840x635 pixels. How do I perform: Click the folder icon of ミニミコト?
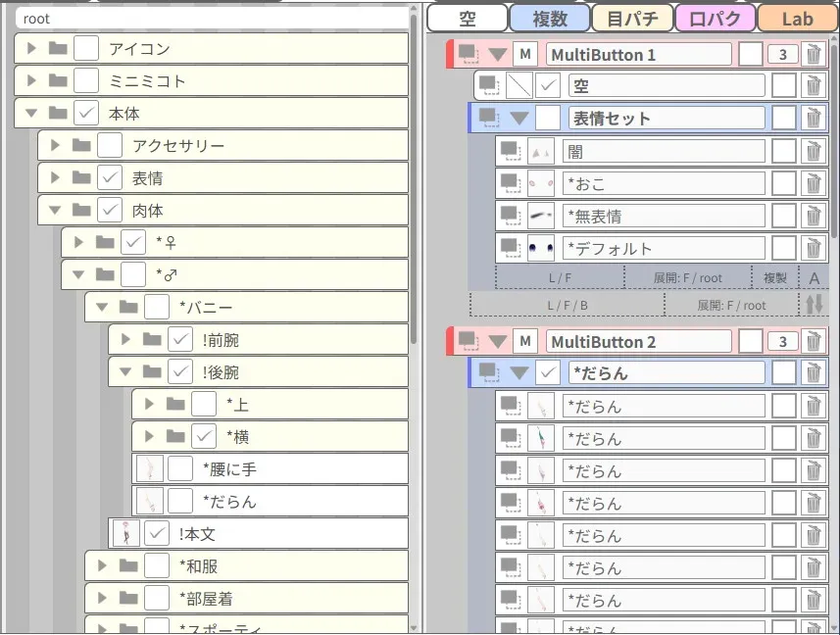click(58, 81)
